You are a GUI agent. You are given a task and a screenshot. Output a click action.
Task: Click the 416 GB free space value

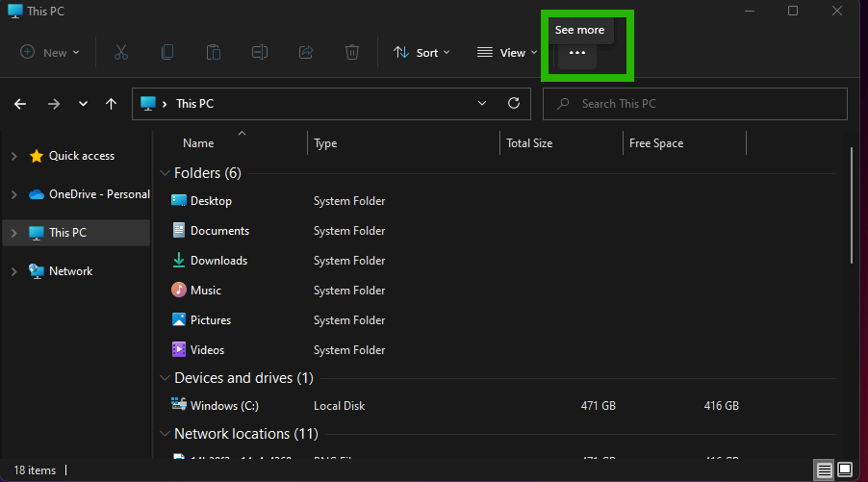pyautogui.click(x=722, y=406)
